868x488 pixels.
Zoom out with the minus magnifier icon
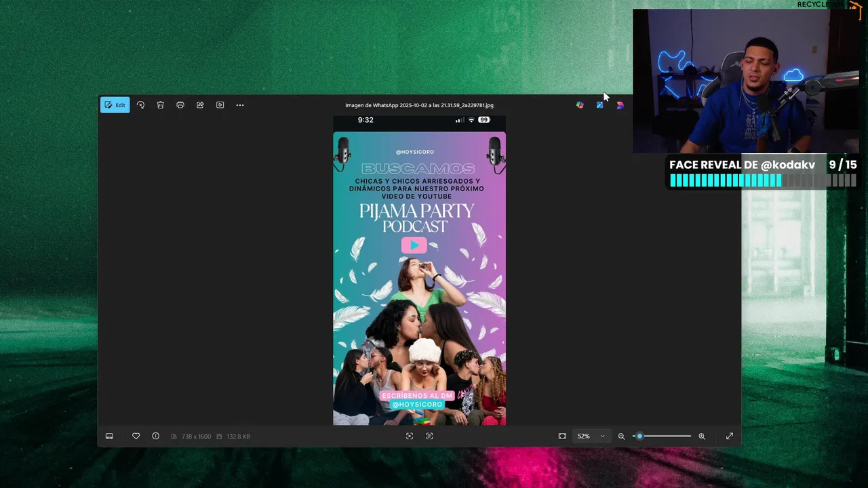point(621,436)
